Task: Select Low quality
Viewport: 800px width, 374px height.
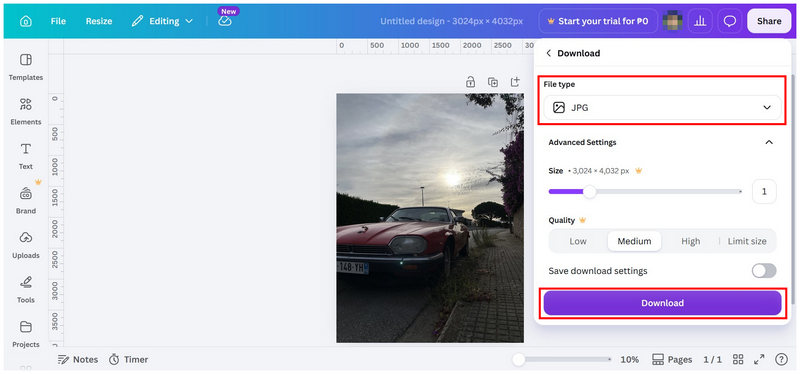Action: [578, 241]
